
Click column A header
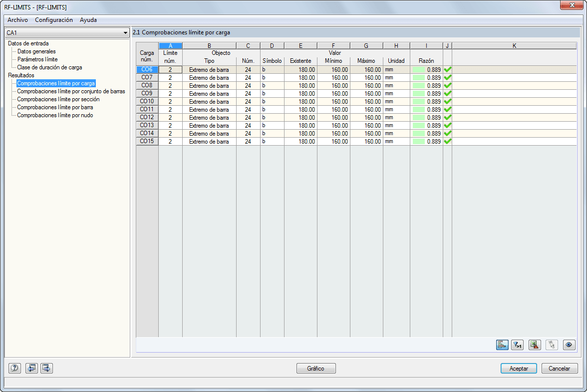(x=170, y=46)
